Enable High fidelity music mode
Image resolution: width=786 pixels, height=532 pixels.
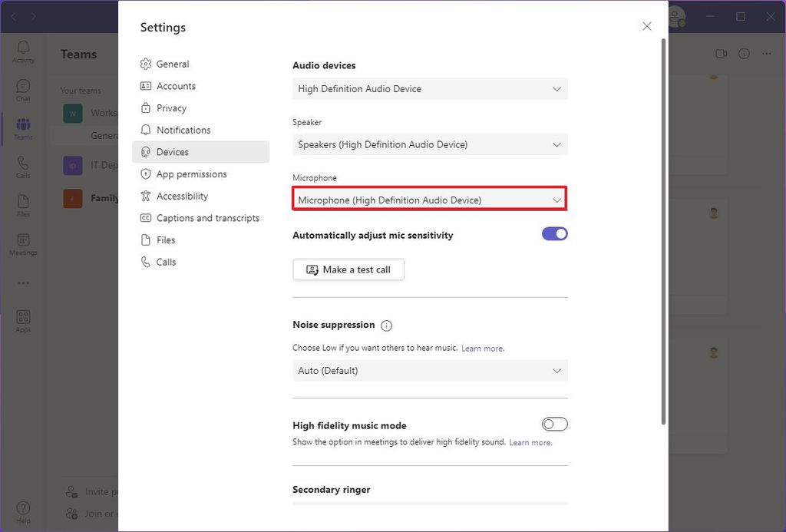[x=554, y=424]
